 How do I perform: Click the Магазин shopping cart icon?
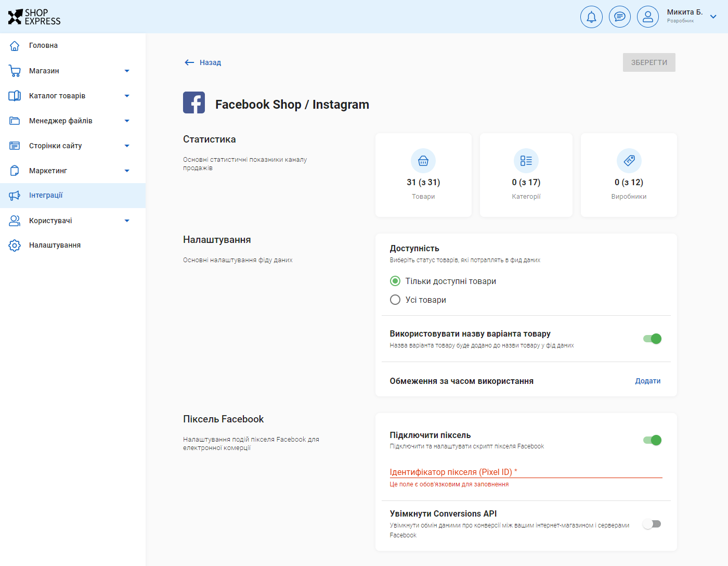[x=15, y=71]
